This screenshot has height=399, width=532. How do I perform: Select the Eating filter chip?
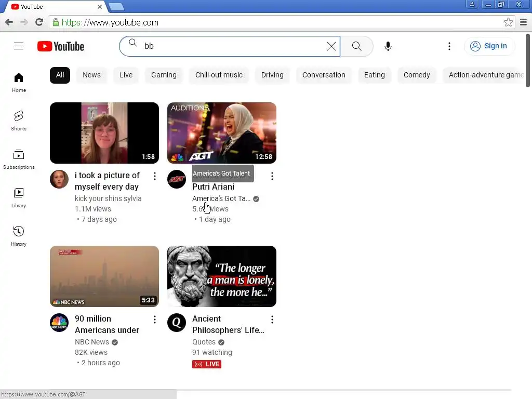tap(374, 75)
